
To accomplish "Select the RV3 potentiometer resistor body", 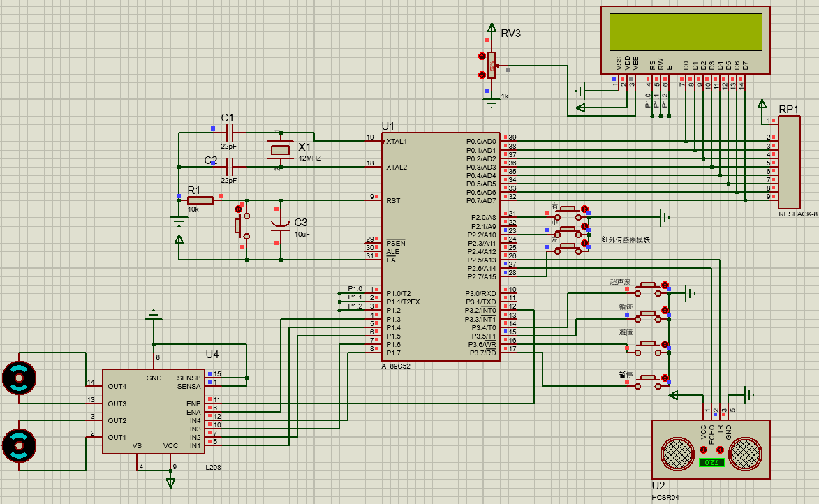I will point(492,66).
